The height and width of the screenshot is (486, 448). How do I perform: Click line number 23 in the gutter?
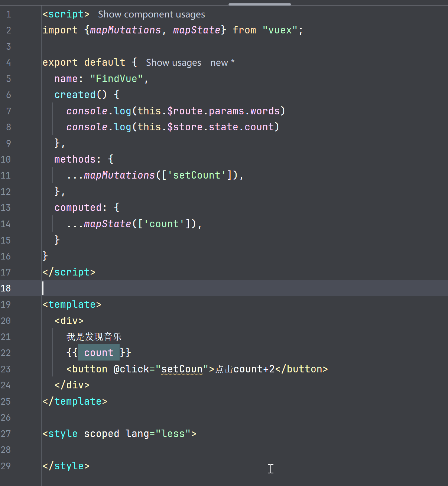point(6,369)
